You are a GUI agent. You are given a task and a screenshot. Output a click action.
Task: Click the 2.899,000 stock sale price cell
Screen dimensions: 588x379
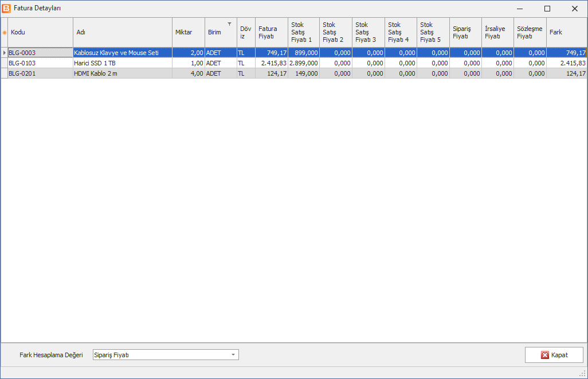point(304,63)
